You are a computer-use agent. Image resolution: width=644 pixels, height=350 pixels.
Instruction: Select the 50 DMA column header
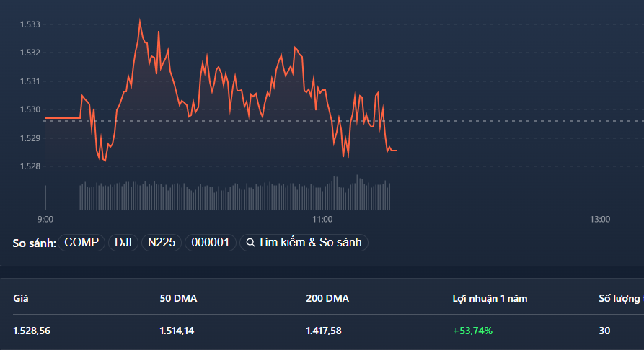point(178,298)
